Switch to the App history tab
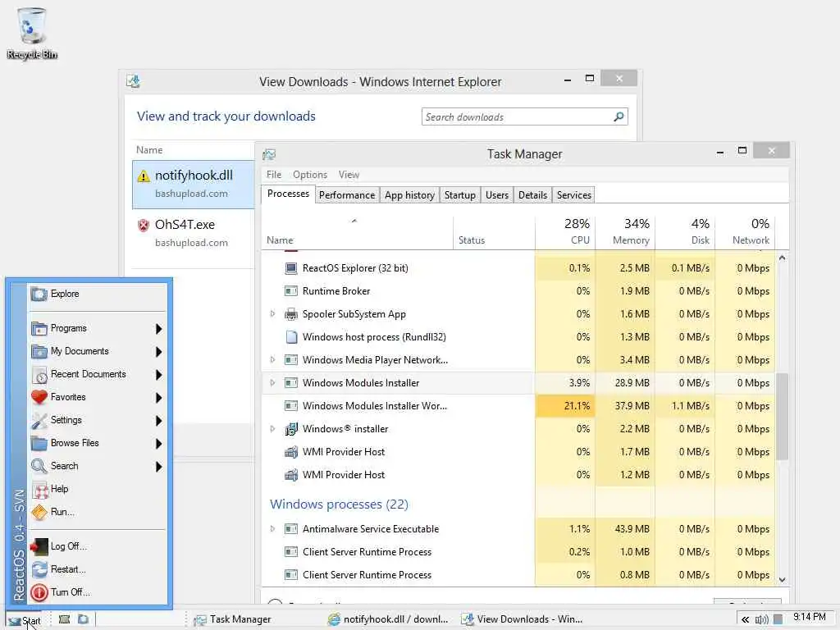This screenshot has height=630, width=840. click(x=409, y=195)
